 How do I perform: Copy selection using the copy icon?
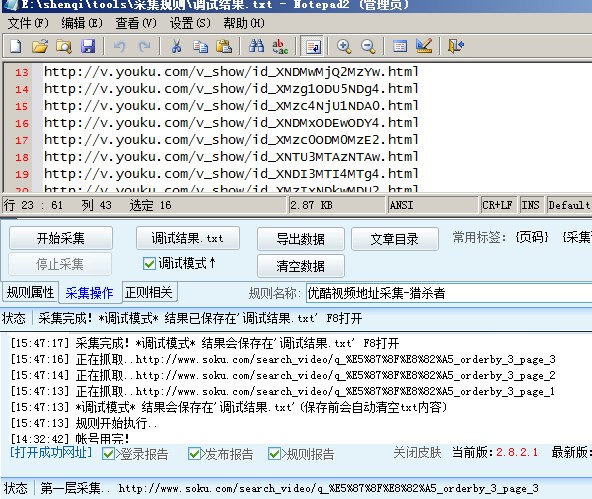coord(200,46)
